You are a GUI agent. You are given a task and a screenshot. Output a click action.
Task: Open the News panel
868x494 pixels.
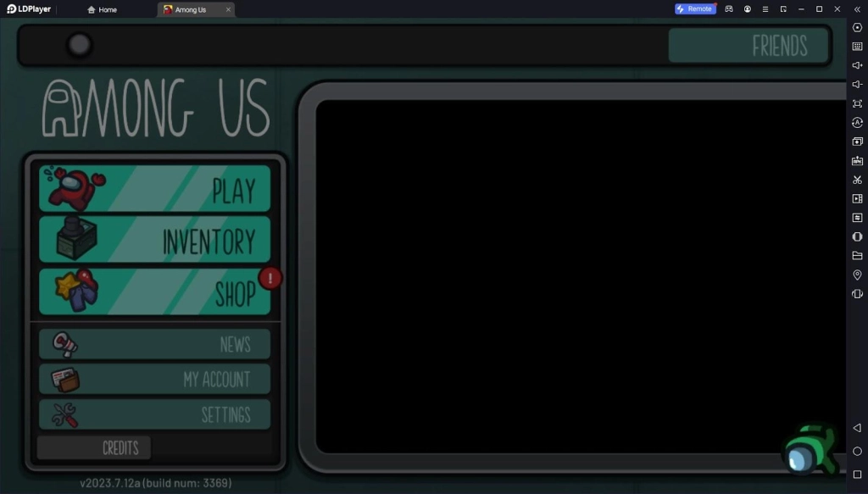point(154,344)
